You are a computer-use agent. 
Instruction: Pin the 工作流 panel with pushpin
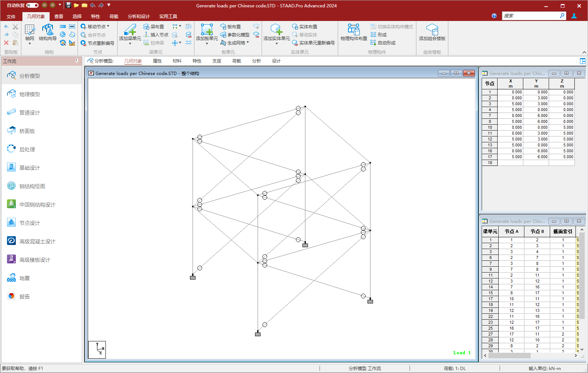(77, 61)
